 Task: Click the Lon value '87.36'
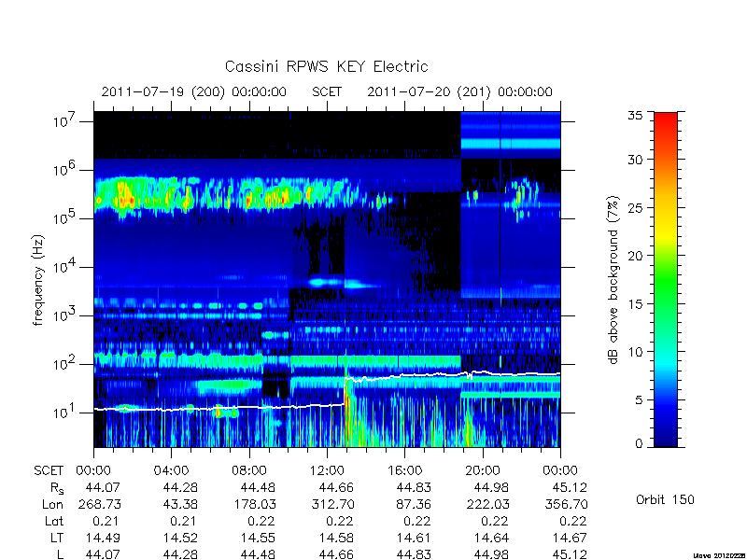pyautogui.click(x=414, y=504)
